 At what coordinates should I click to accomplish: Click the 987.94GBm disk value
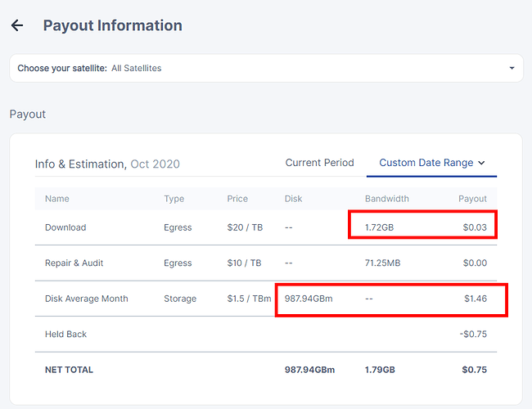coord(309,299)
